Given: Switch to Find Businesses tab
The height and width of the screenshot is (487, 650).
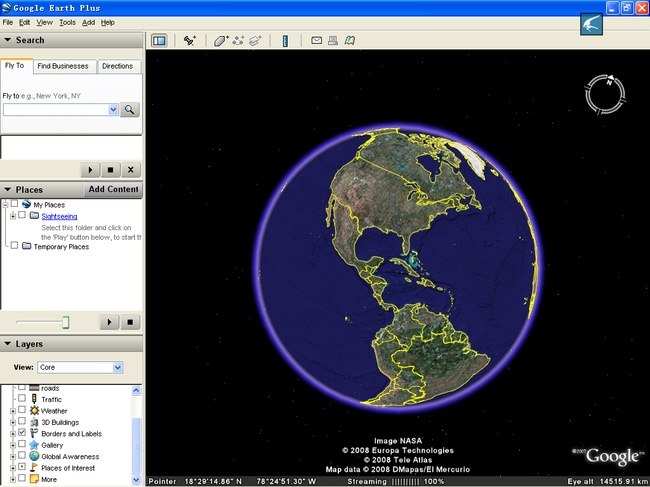Looking at the screenshot, I should pos(63,66).
